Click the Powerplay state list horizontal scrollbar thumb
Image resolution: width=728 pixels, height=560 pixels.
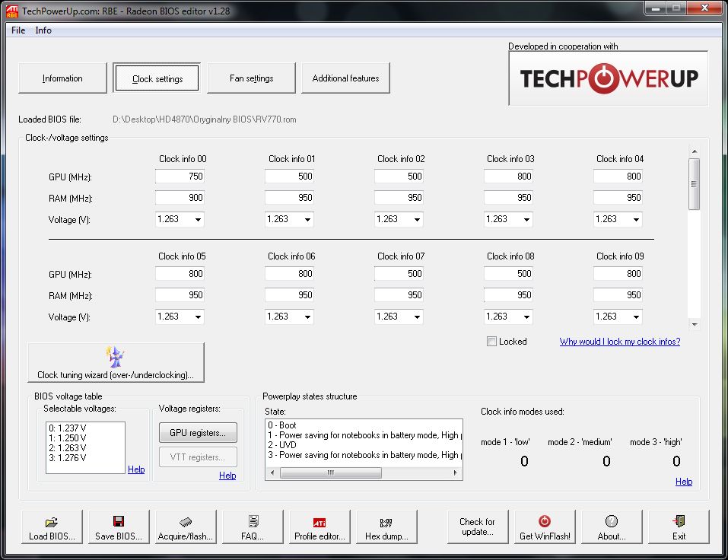(x=331, y=473)
